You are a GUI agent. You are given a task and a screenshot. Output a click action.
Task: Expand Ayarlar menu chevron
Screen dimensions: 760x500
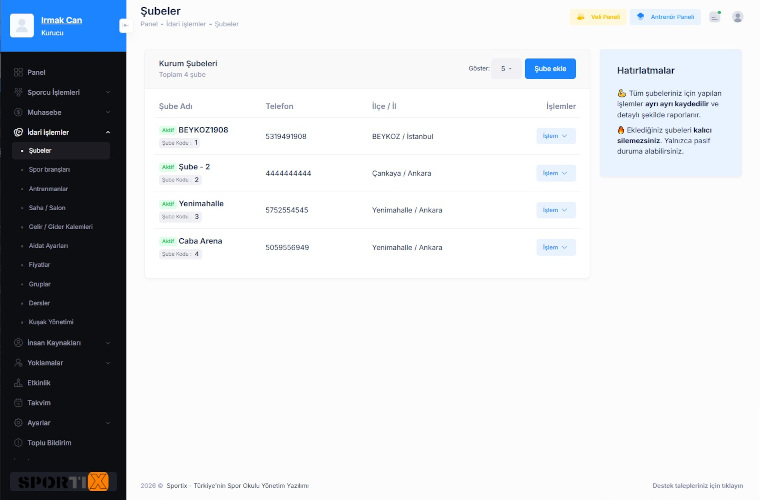[x=108, y=422]
